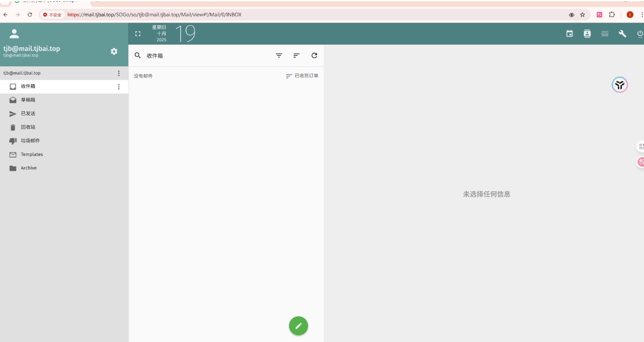
Task: Open the 回收站 trash folder
Action: 28,127
